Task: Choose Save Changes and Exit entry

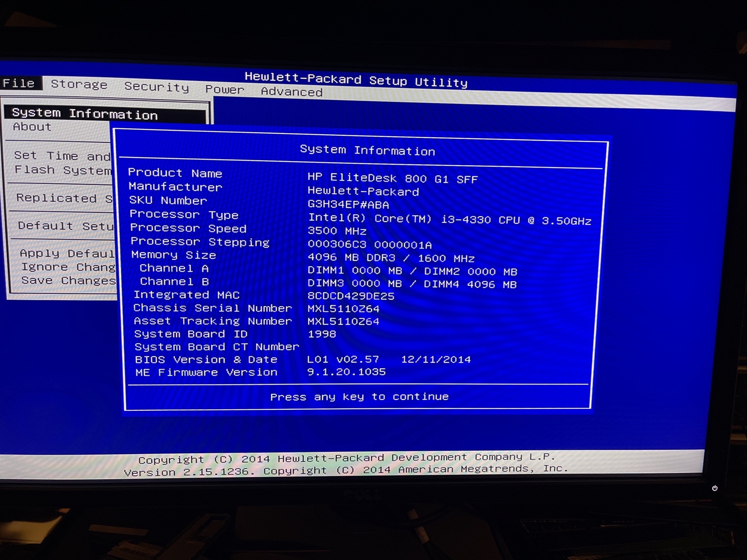Action: click(x=69, y=280)
